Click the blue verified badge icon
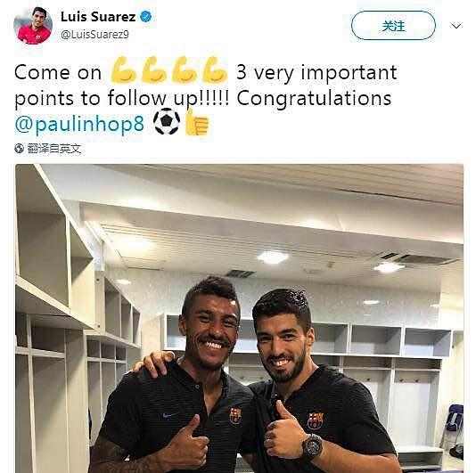 click(145, 16)
